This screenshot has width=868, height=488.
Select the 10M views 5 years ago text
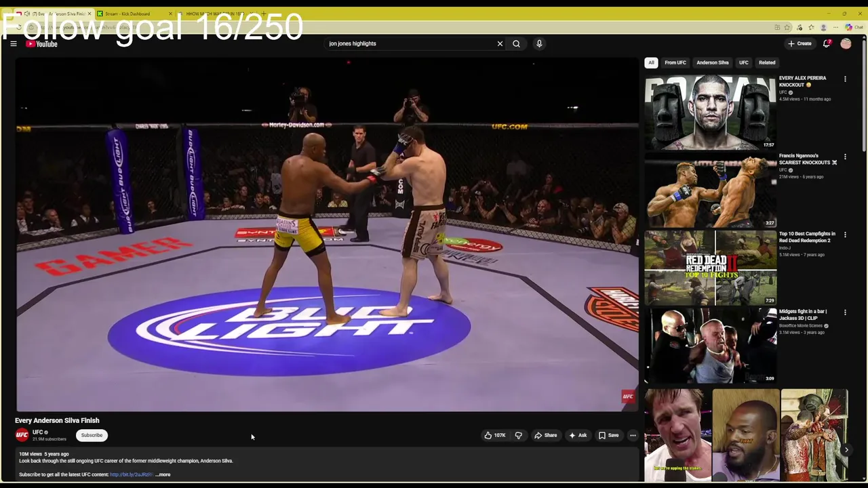(x=44, y=454)
